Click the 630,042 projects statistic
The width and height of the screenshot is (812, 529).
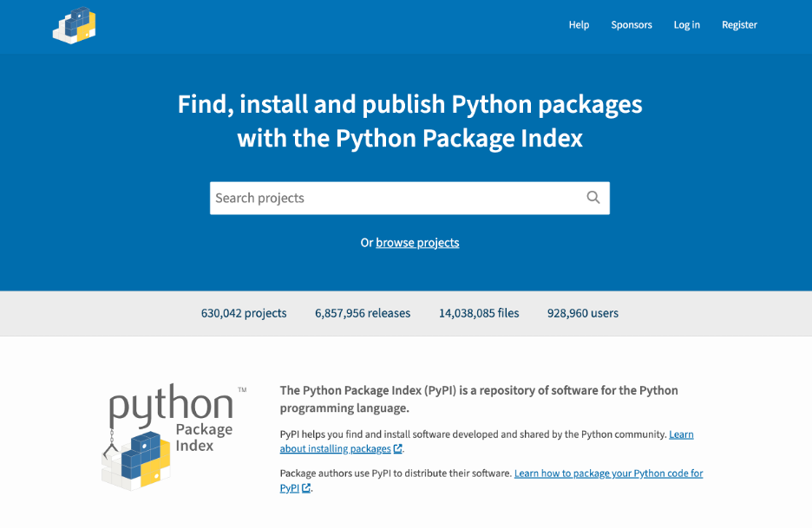tap(244, 313)
